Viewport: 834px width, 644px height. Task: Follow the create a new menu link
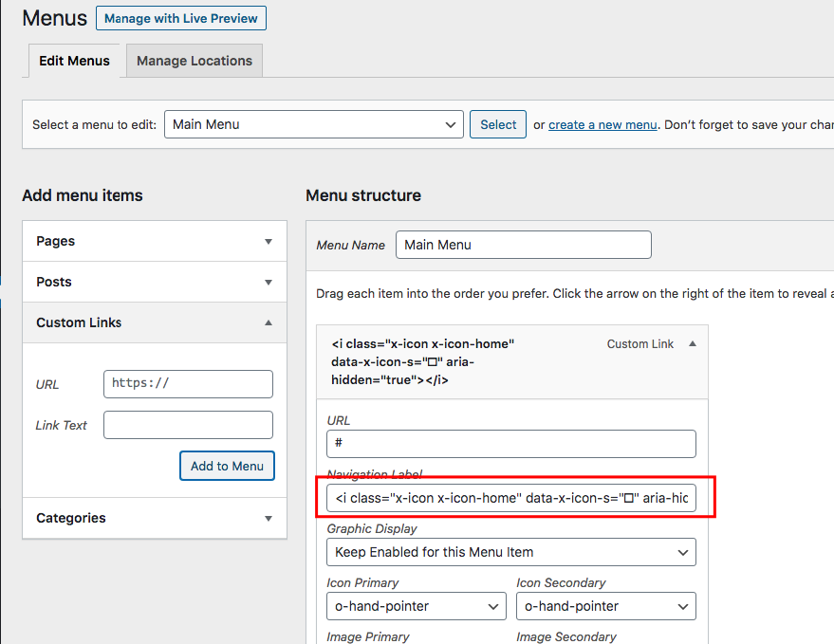point(602,124)
